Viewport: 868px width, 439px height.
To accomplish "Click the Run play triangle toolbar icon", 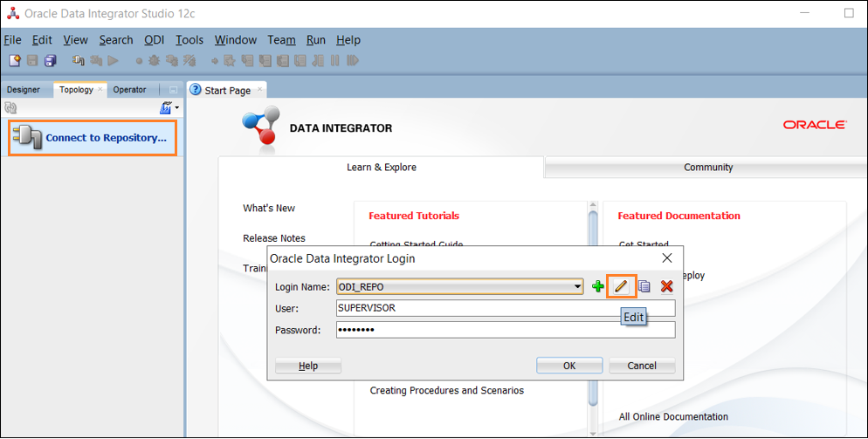I will coord(114,60).
